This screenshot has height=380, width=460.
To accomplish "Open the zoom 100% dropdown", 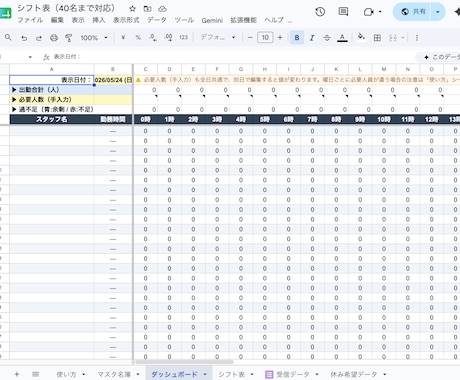I will (x=94, y=38).
